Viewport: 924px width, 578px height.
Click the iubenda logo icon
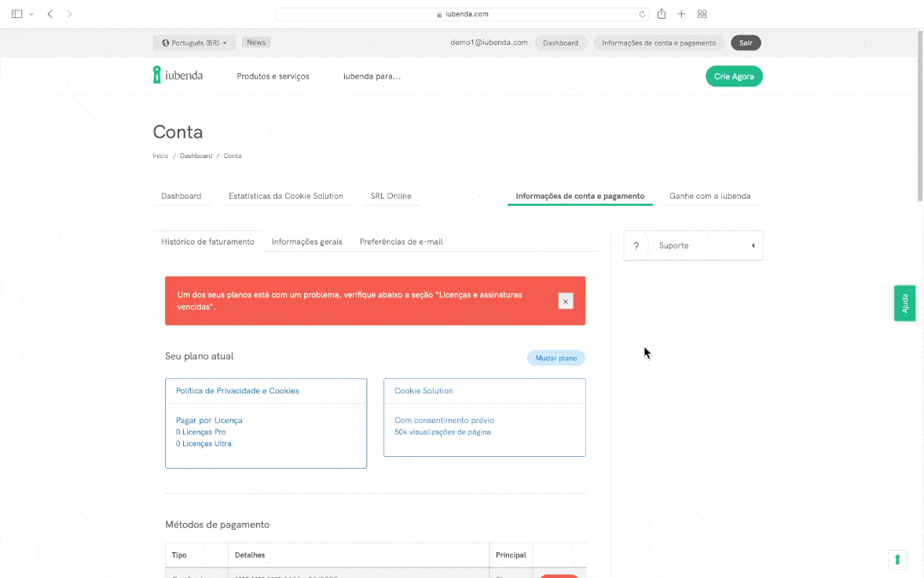[157, 75]
